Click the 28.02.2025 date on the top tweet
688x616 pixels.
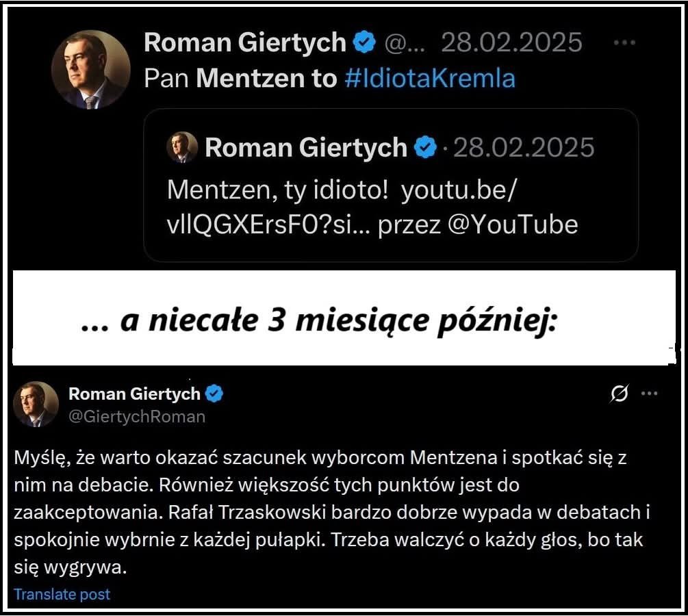pos(511,43)
